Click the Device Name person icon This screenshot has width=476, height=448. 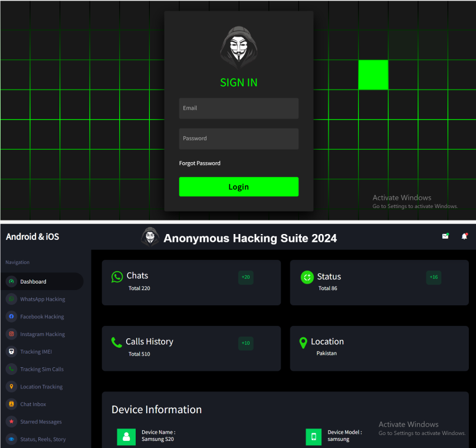click(126, 437)
